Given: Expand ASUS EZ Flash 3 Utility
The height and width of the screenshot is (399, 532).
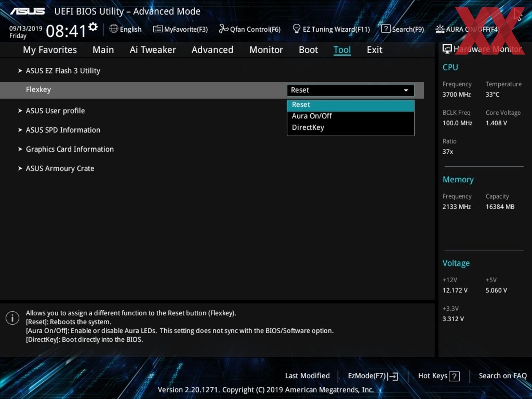Looking at the screenshot, I should pyautogui.click(x=63, y=71).
